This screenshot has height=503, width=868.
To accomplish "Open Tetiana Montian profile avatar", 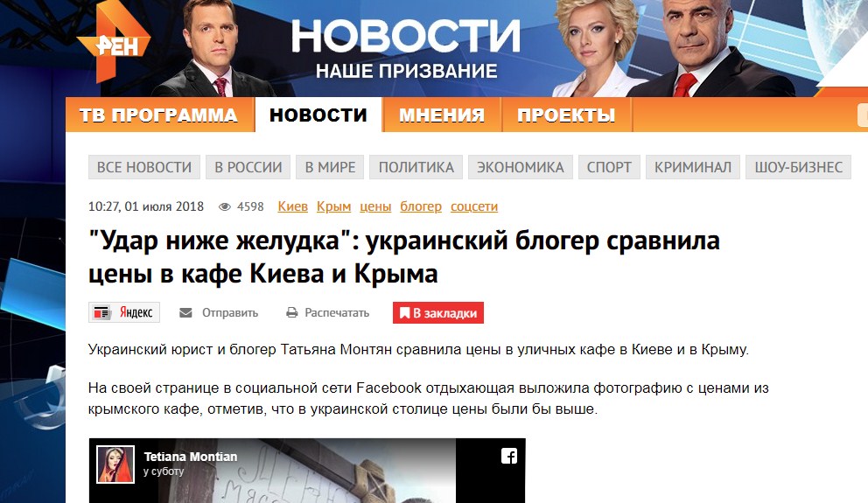I will [115, 465].
